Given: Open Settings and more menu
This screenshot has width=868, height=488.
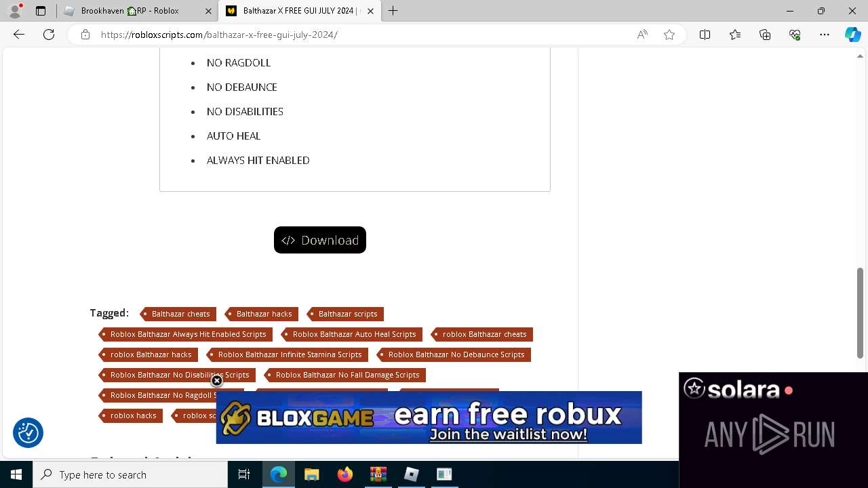Looking at the screenshot, I should [825, 35].
